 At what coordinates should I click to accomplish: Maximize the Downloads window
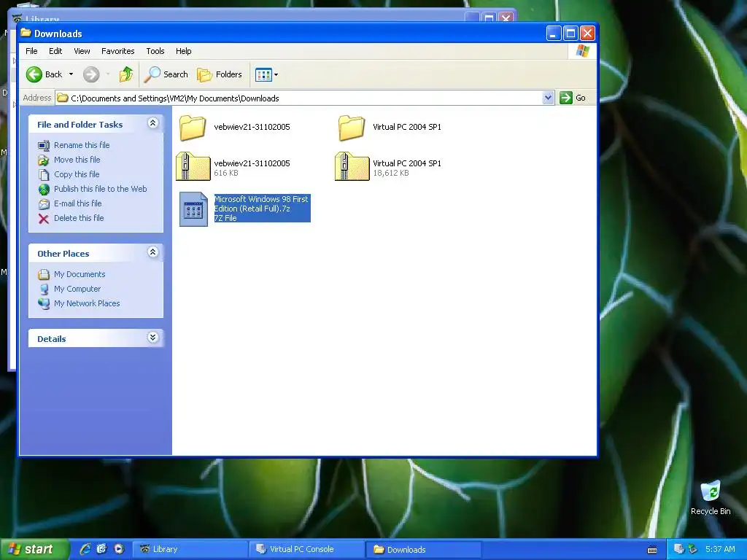click(570, 34)
